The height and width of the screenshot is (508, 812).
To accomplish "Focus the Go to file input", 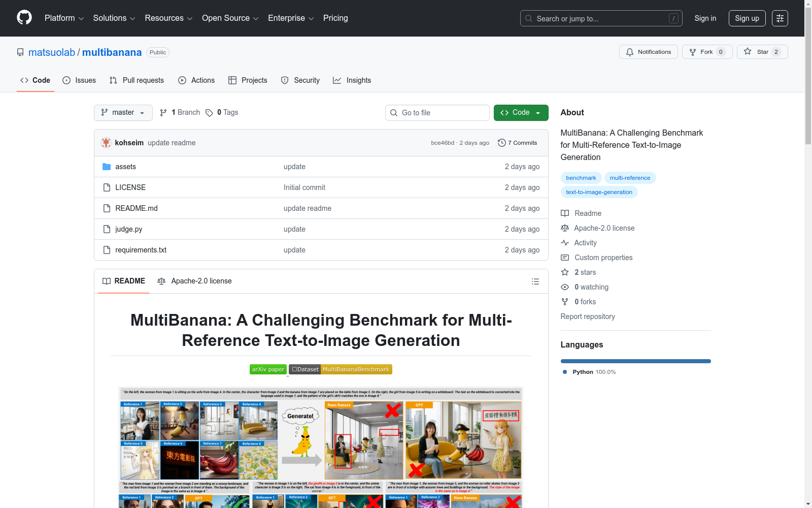I will tap(437, 113).
